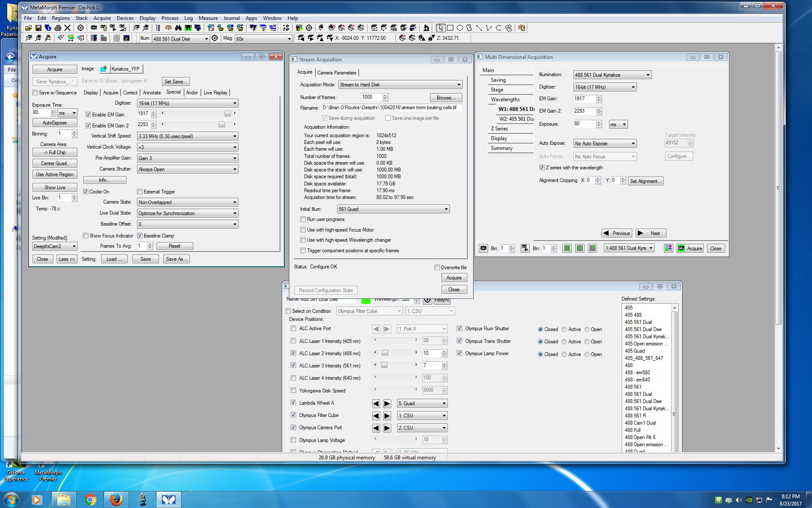This screenshot has width=812, height=508.
Task: Click the move stage right icon
Action: pos(310,38)
